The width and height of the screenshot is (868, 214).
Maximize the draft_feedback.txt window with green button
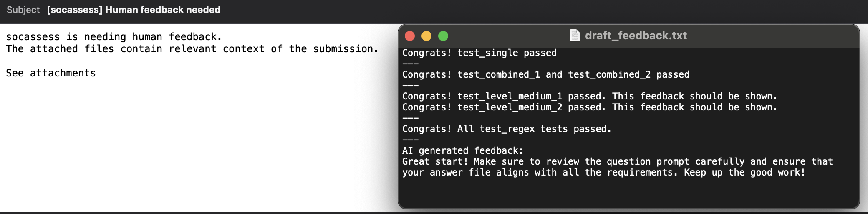(443, 36)
